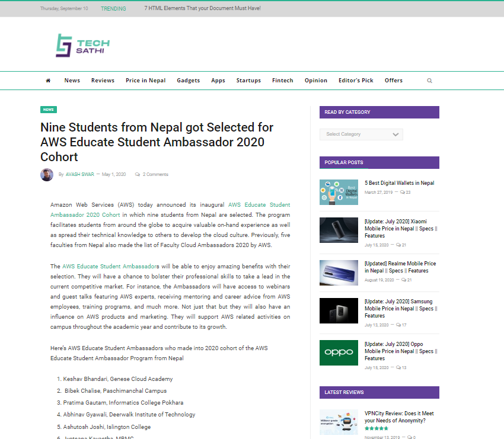The image size is (504, 439).
Task: Click the August 19, 2020 post date
Action: click(379, 280)
